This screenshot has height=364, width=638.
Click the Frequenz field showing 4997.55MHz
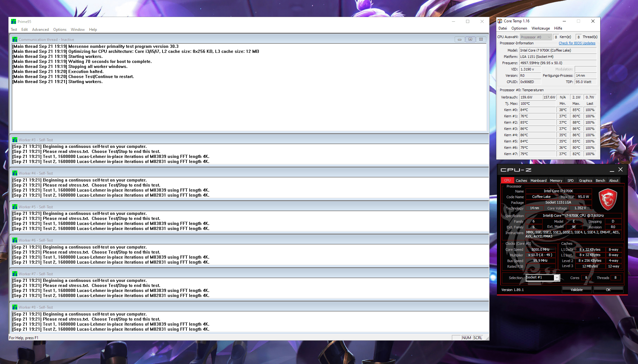[558, 63]
